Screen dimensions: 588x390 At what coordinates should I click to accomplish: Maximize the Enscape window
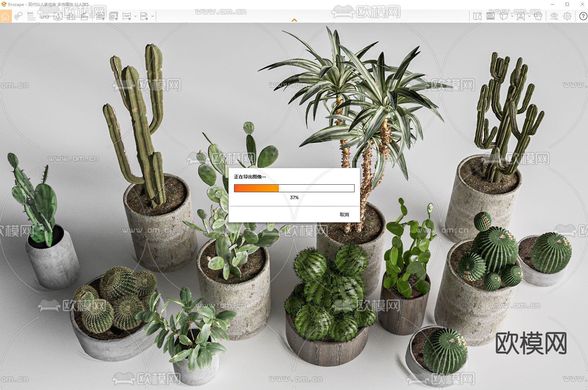(x=567, y=4)
